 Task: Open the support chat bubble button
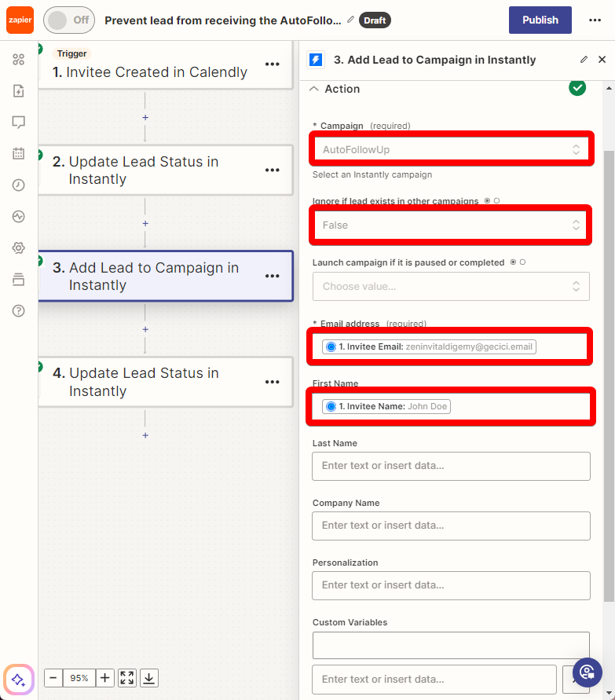(588, 673)
